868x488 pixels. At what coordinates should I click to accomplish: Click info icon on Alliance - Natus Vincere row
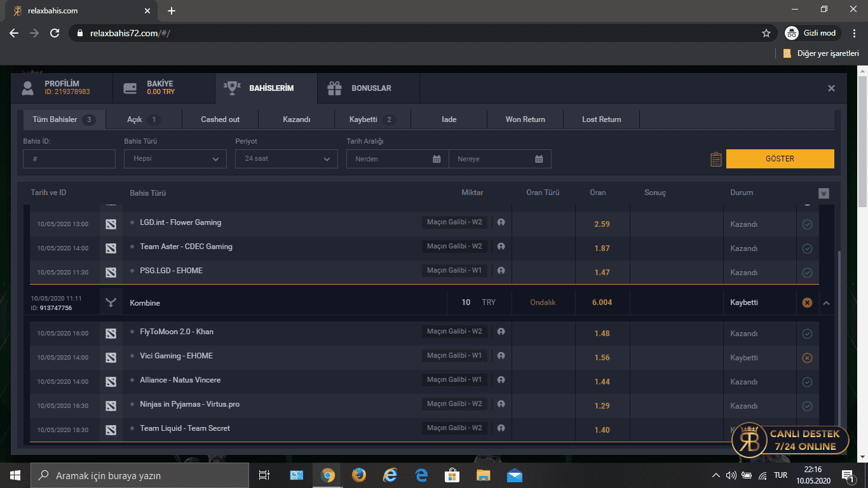click(x=501, y=380)
